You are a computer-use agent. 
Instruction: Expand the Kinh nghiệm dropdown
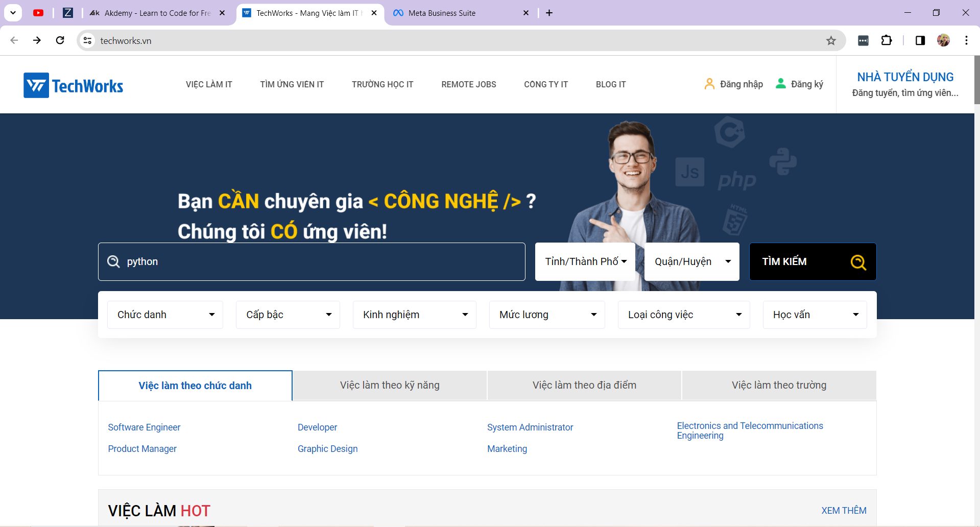coord(414,315)
